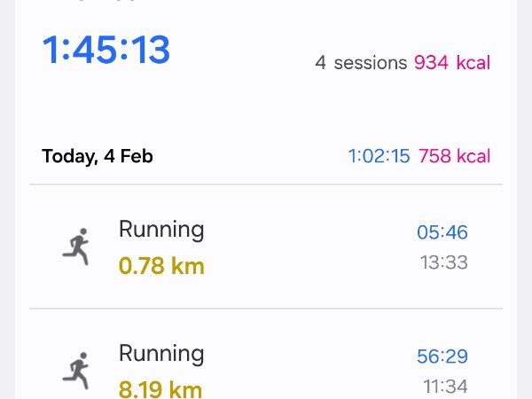This screenshot has width=532, height=399.
Task: Click the 8.19 km distance
Action: click(x=161, y=387)
